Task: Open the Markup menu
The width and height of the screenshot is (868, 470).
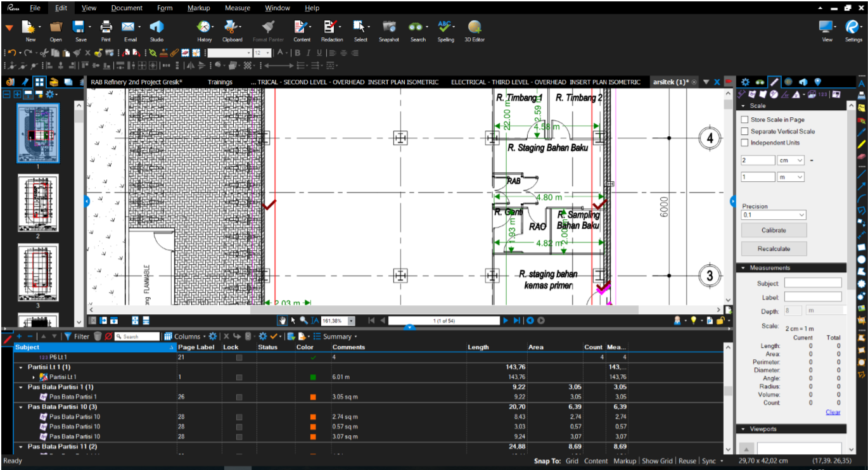Action: (x=199, y=8)
